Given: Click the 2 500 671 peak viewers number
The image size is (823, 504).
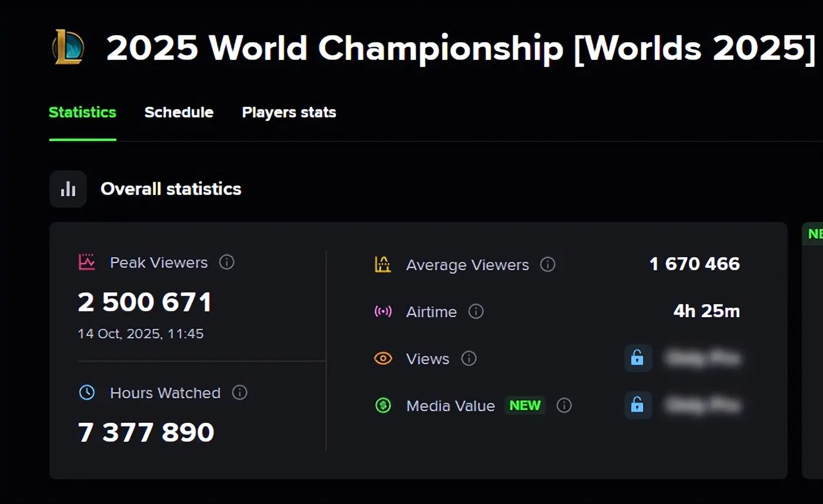Looking at the screenshot, I should (145, 303).
